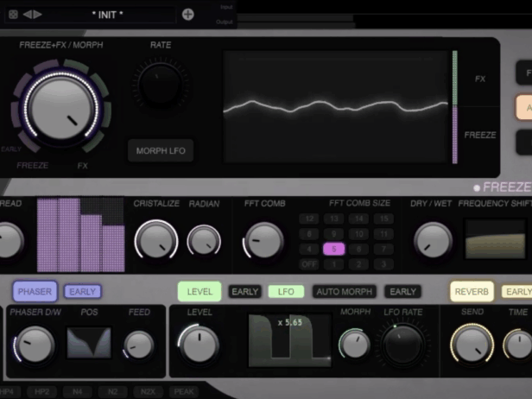Select FFT comb size 14
532x399 pixels.
pyautogui.click(x=359, y=218)
